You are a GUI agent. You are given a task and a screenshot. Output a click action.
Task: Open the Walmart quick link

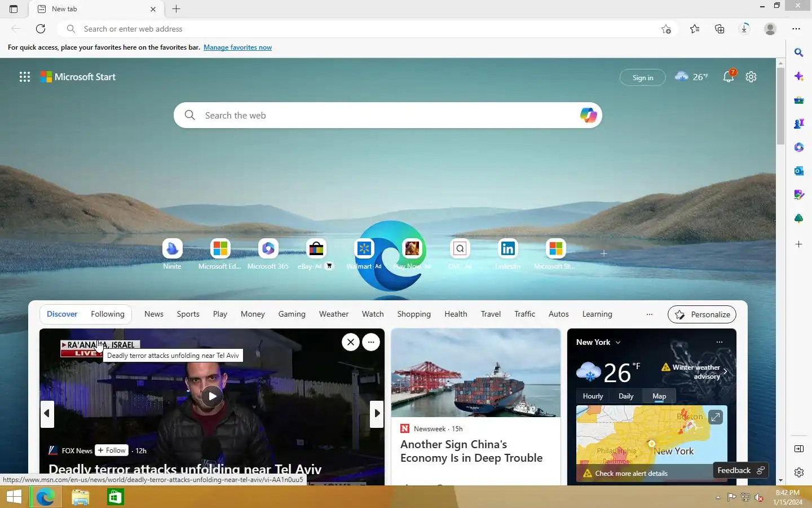(x=364, y=253)
